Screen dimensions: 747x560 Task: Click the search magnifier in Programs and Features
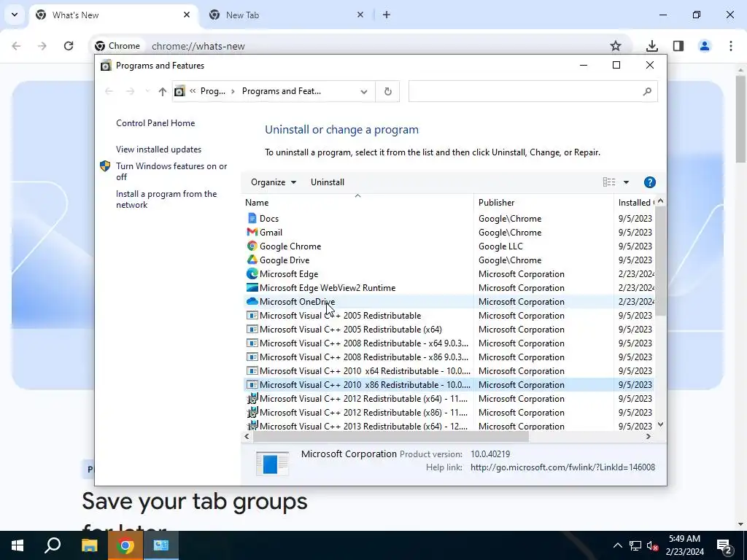(x=646, y=91)
